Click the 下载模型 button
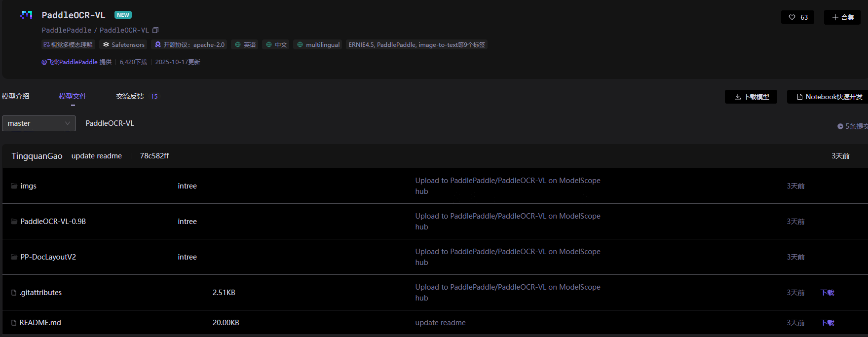 (x=751, y=97)
